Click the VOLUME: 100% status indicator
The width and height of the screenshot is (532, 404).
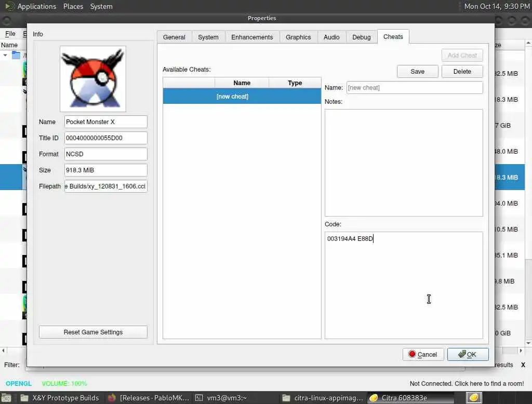point(64,383)
